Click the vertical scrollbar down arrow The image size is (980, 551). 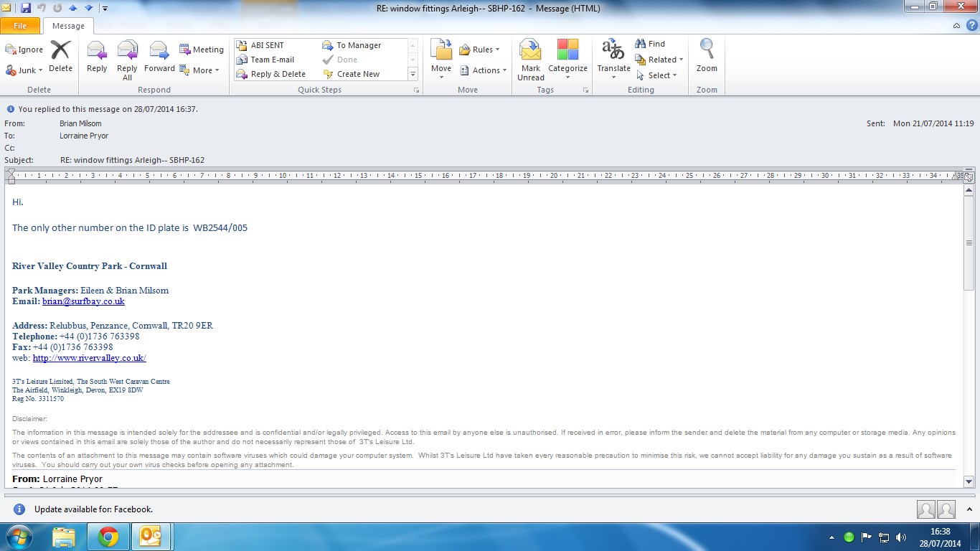[x=969, y=482]
